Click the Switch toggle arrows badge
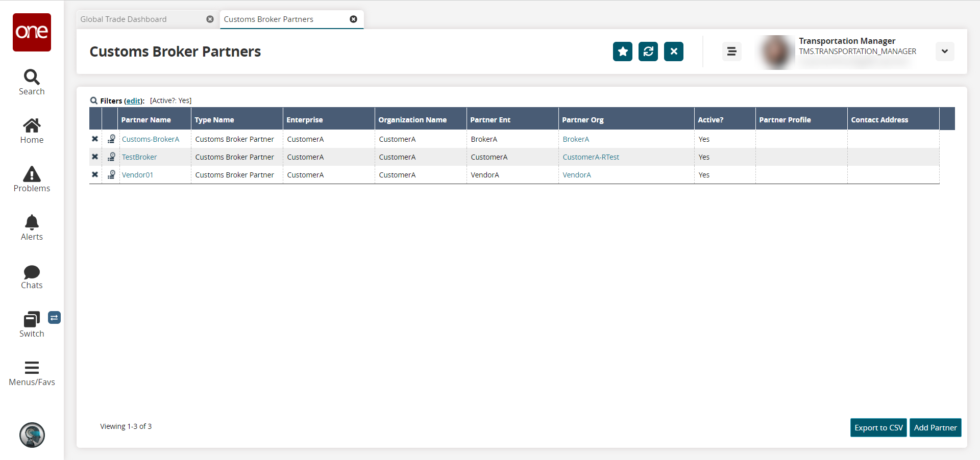This screenshot has height=460, width=980. (54, 318)
